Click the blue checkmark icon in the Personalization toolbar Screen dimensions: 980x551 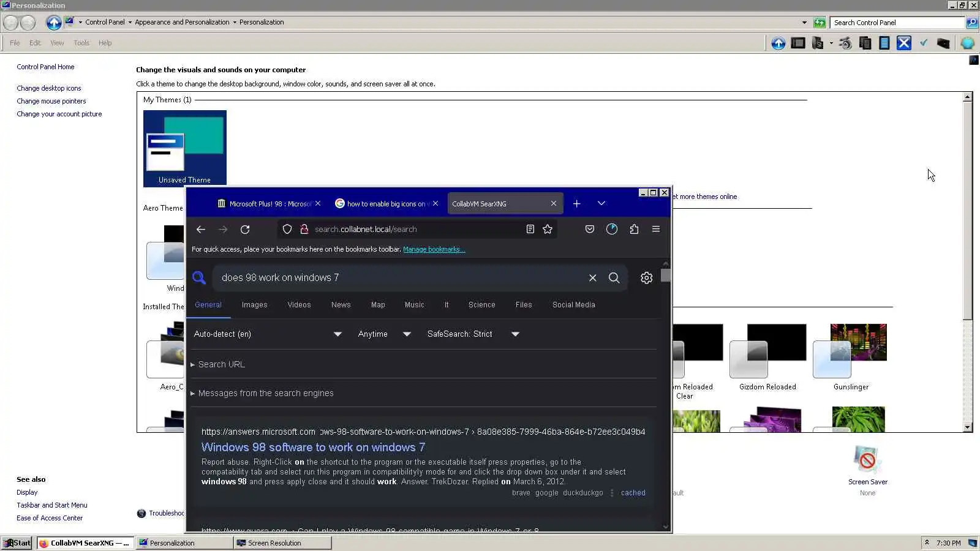click(924, 43)
